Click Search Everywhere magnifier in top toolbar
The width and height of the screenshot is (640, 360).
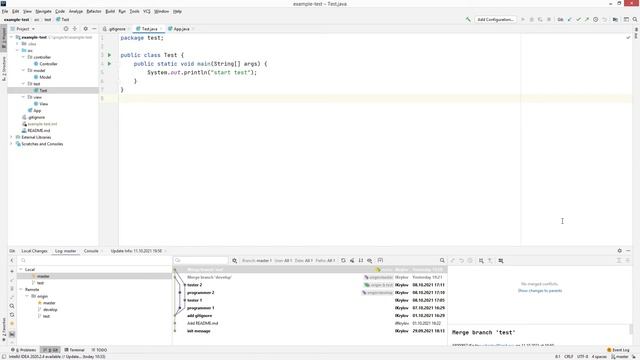[x=635, y=20]
